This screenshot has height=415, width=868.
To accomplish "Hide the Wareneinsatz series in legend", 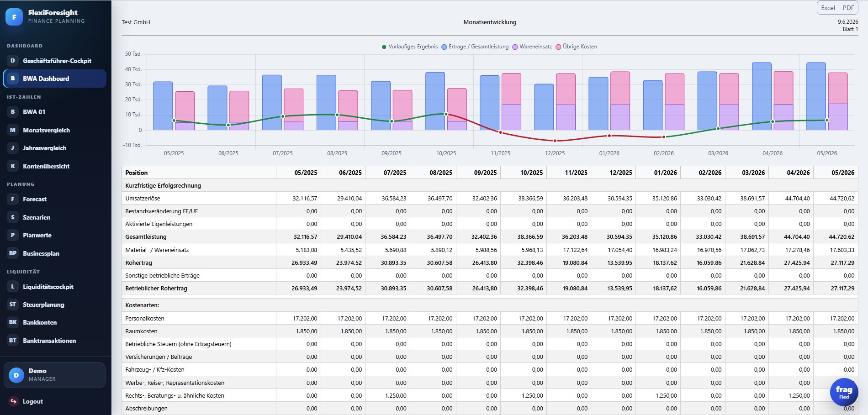I will [x=532, y=47].
